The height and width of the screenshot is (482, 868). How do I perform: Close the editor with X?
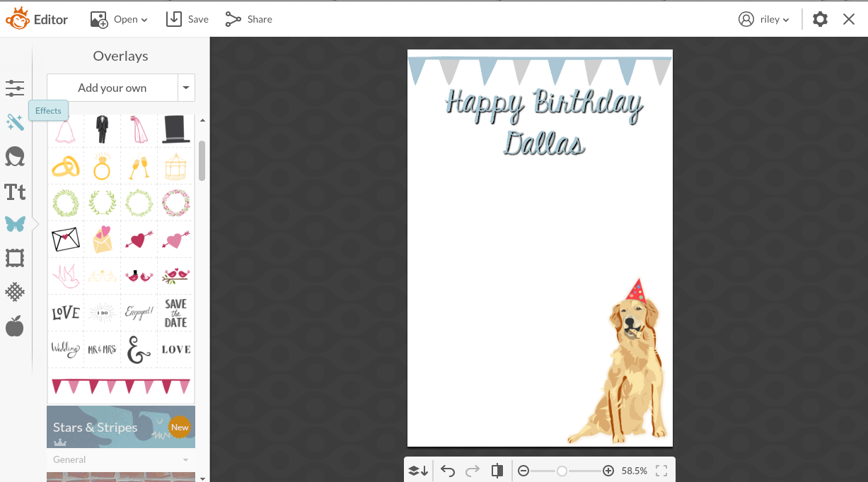849,19
